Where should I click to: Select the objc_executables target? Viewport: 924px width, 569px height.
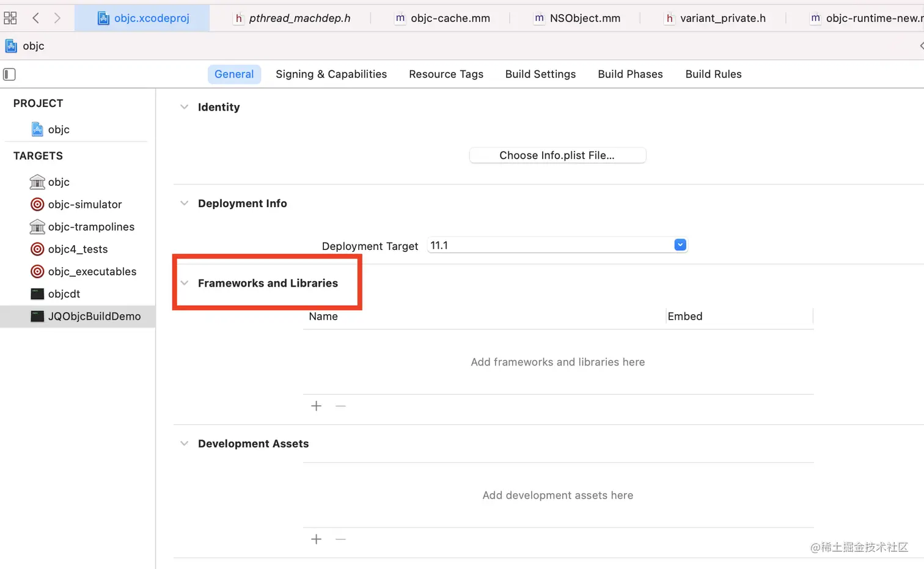pos(78,271)
